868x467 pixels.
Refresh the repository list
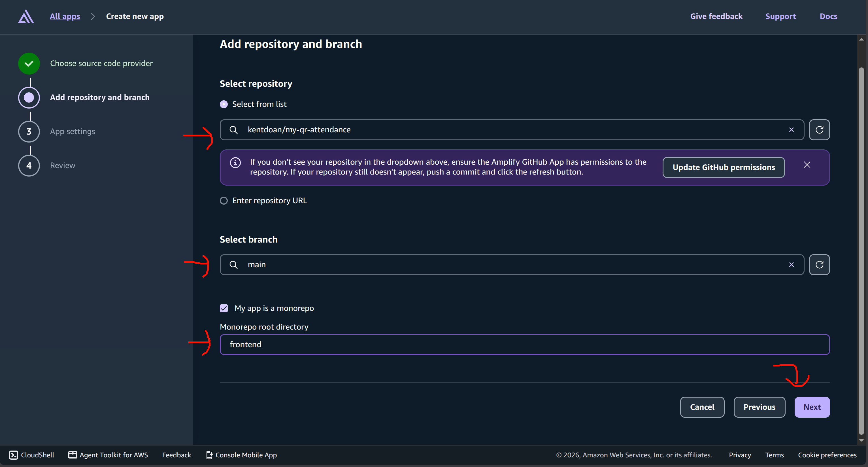pyautogui.click(x=819, y=130)
